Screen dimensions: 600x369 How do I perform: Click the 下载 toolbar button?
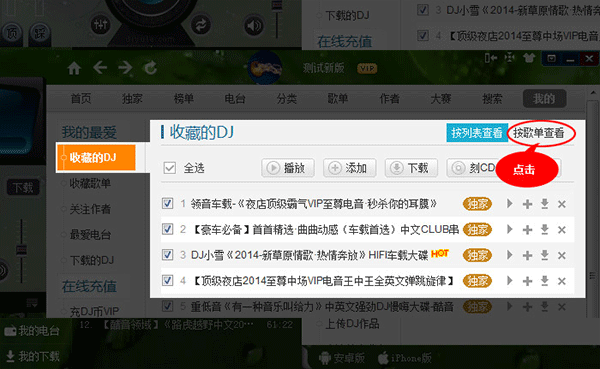411,168
